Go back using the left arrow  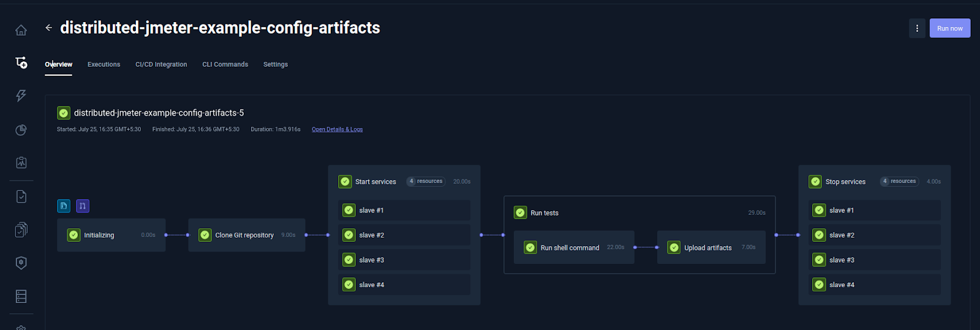click(48, 28)
